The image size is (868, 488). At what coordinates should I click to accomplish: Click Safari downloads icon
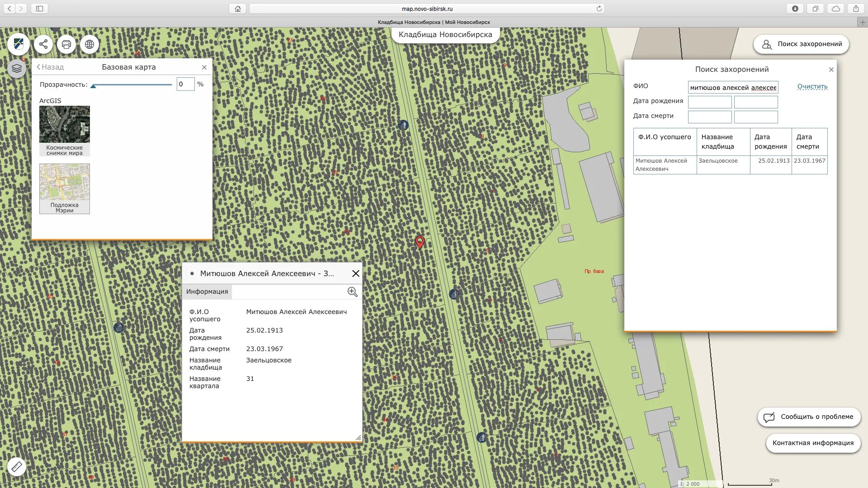tap(795, 9)
